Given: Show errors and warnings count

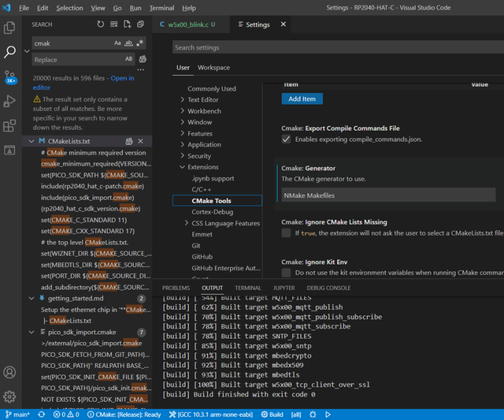Looking at the screenshot, I should click(66, 414).
